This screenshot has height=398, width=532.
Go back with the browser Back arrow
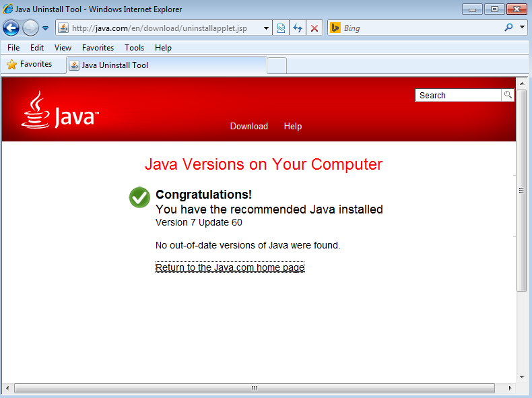coord(11,28)
